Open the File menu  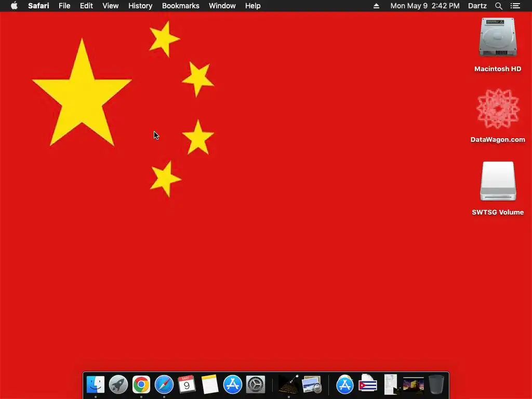[x=64, y=6]
